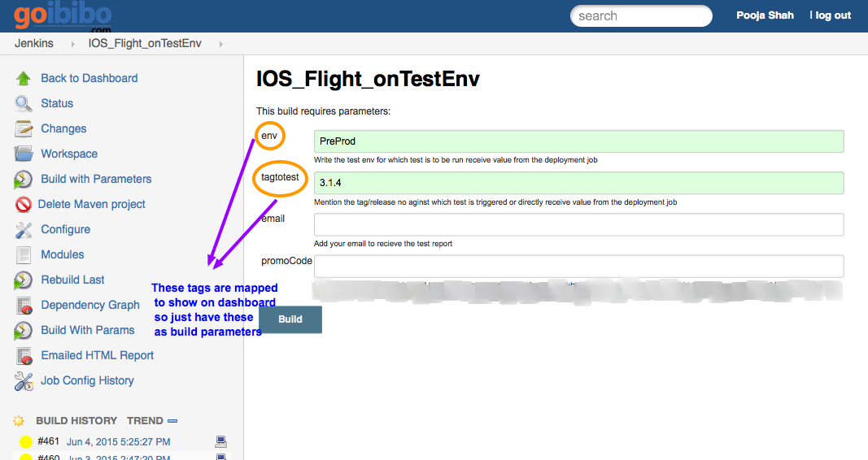Click the Pooja Shah user link
The height and width of the screenshot is (460, 868).
tap(765, 15)
